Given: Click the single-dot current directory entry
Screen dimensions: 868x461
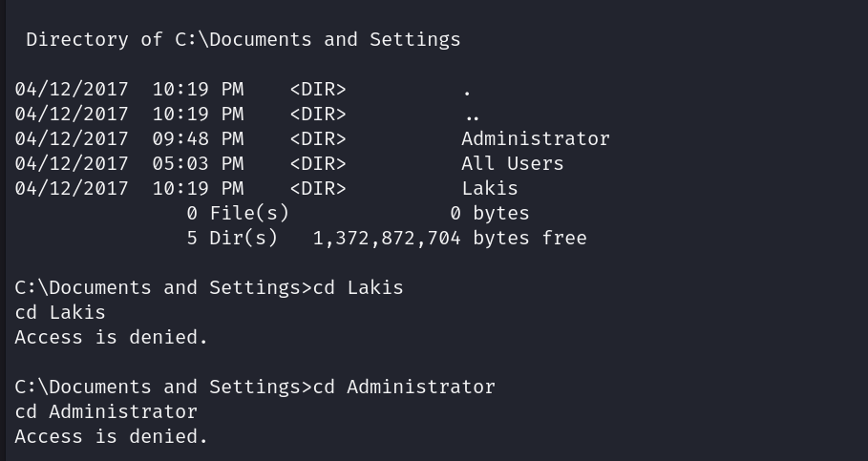Looking at the screenshot, I should click(467, 91).
